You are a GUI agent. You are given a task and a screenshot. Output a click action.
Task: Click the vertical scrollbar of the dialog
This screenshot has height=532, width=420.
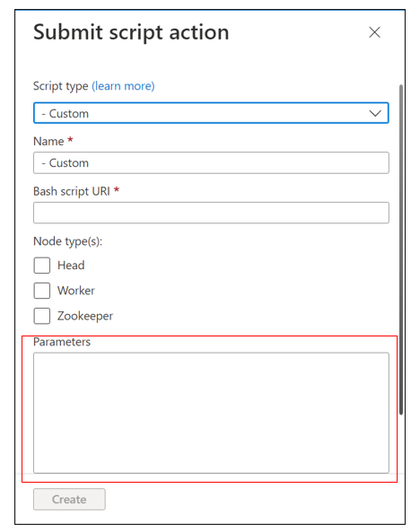[x=401, y=249]
